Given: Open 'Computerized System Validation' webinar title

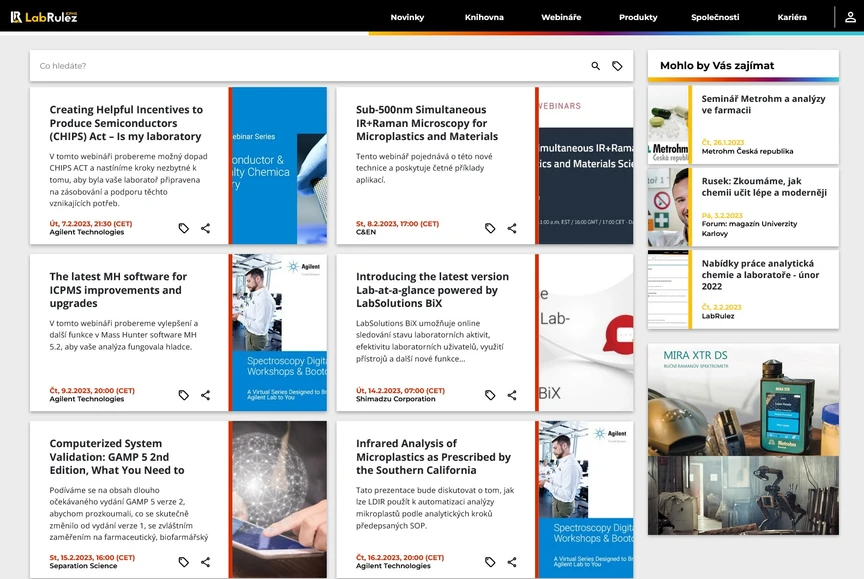Looking at the screenshot, I should click(x=117, y=457).
